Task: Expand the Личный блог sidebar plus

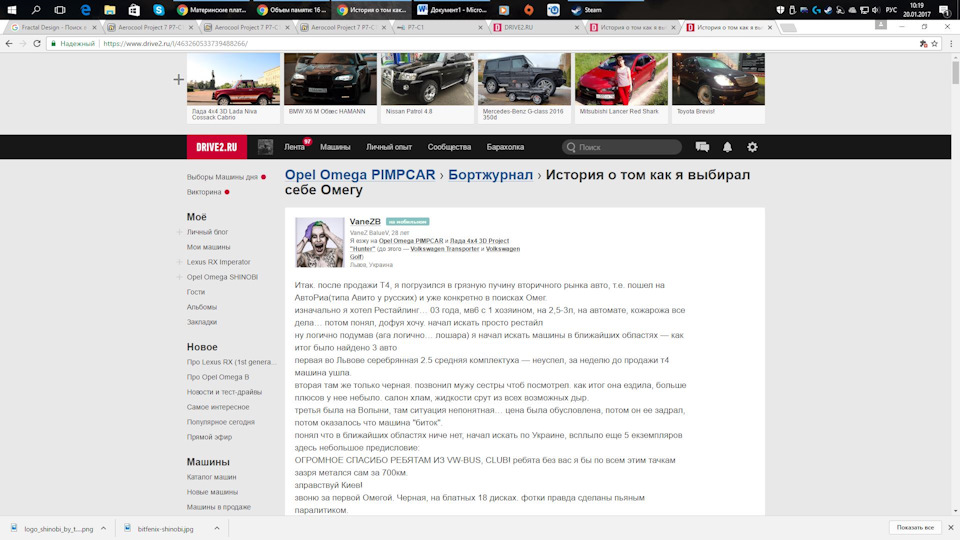Action: [x=179, y=232]
